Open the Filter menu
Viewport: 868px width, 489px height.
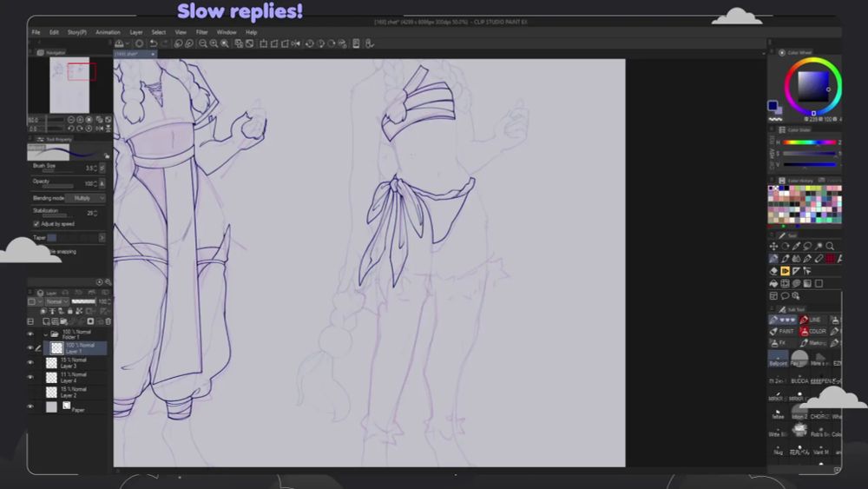[x=202, y=32]
